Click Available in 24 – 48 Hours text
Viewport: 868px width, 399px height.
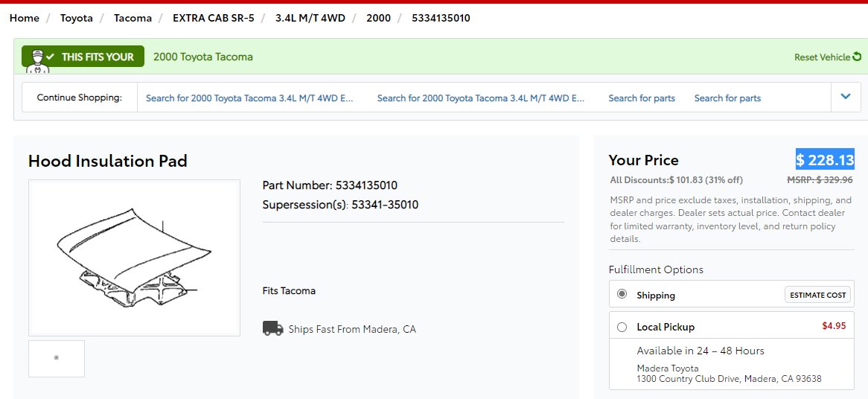(x=701, y=351)
